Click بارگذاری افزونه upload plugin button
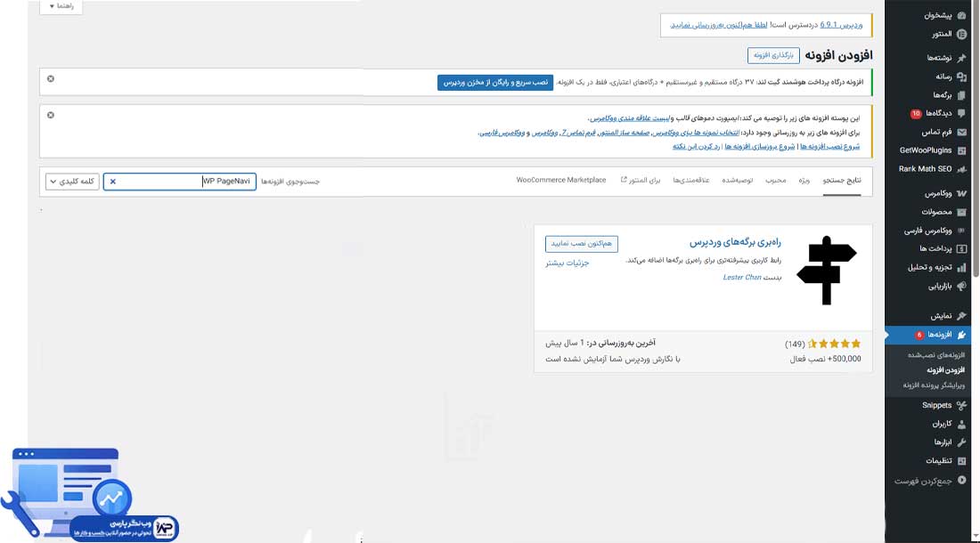 coord(773,55)
